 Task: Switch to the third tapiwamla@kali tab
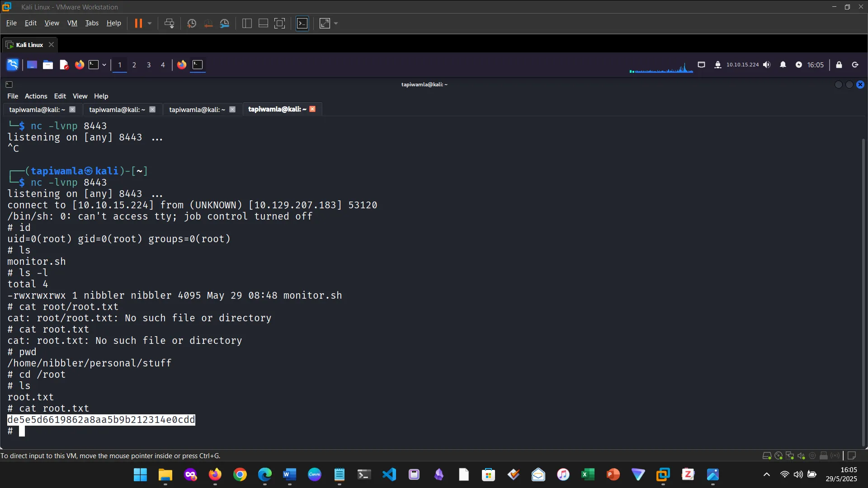pyautogui.click(x=197, y=109)
